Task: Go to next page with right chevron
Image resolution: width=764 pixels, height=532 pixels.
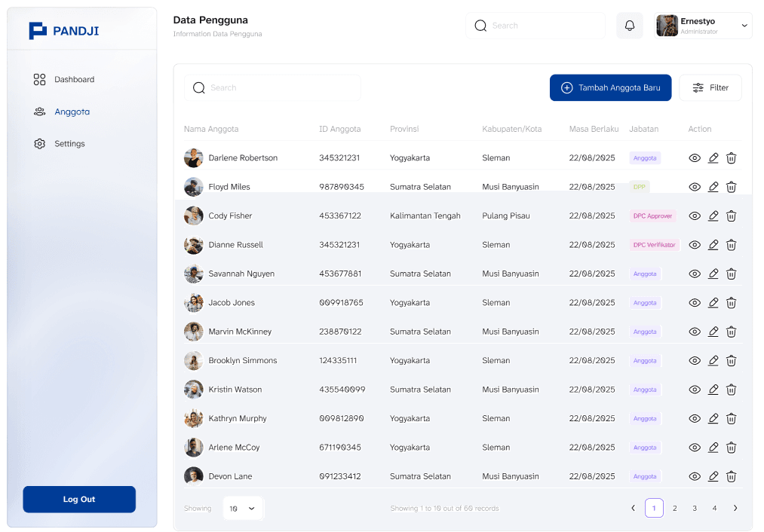Action: [x=735, y=509]
